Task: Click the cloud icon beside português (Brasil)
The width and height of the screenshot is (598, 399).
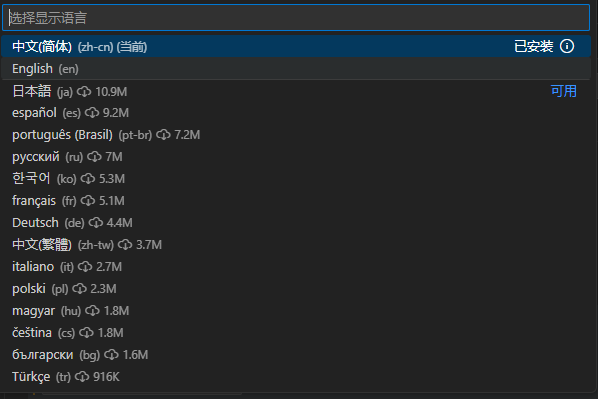Action: click(x=163, y=135)
